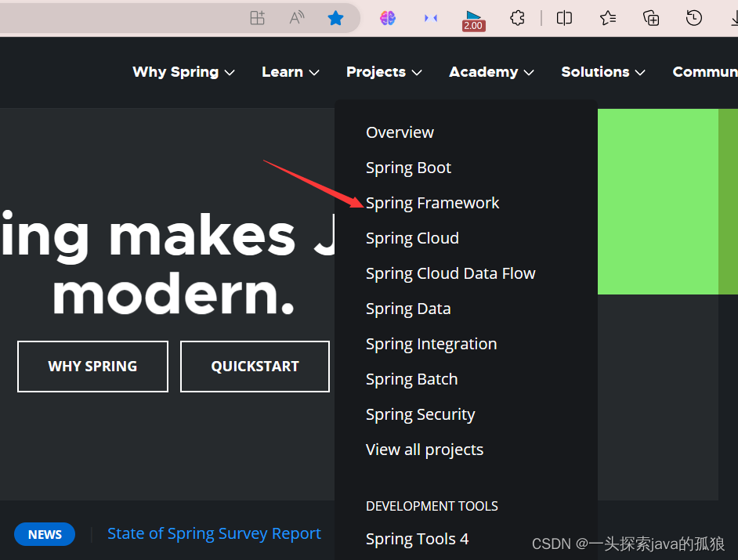Screen dimensions: 738x560
Task: Select Spring Framework in the menu
Action: coord(432,204)
